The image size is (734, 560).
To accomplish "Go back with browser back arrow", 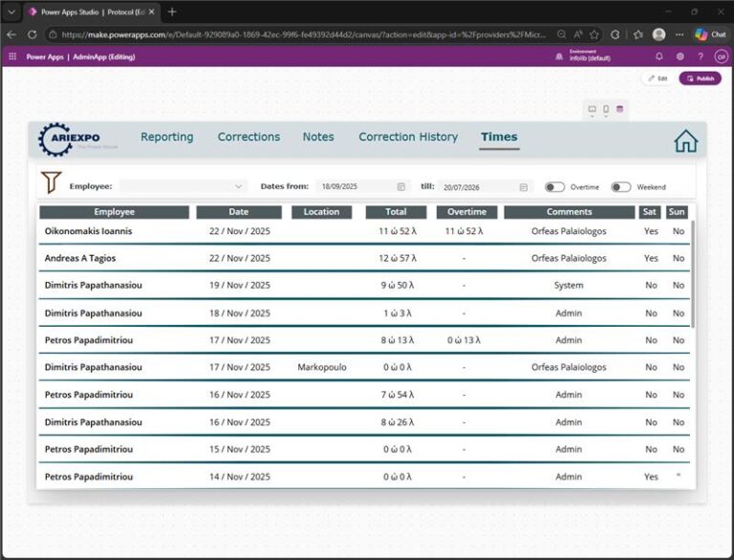I will [x=11, y=34].
